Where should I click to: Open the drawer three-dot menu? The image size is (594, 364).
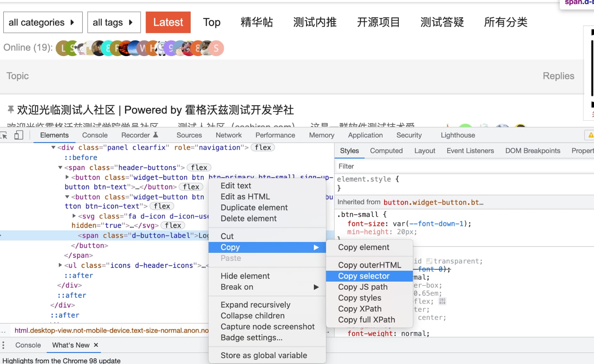click(4, 345)
